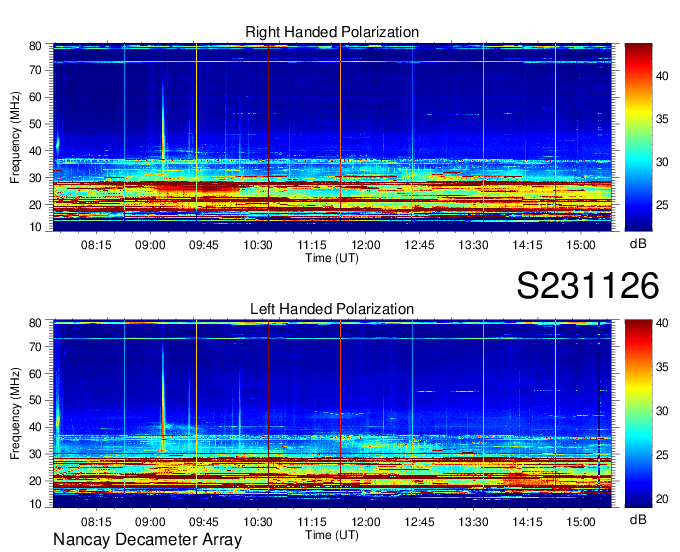680x552 pixels.
Task: Click the 10:30 tick in the right-handed plot
Action: pyautogui.click(x=258, y=245)
